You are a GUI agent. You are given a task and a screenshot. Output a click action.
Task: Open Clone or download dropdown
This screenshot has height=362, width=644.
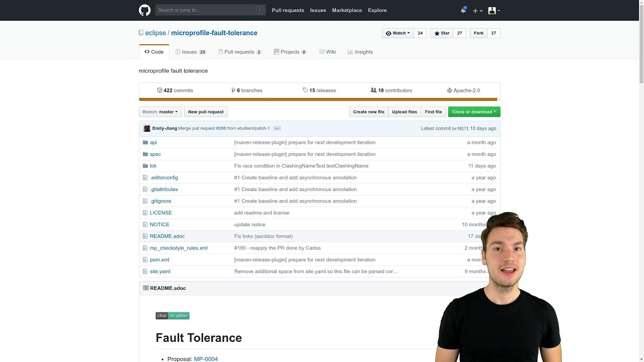(474, 112)
